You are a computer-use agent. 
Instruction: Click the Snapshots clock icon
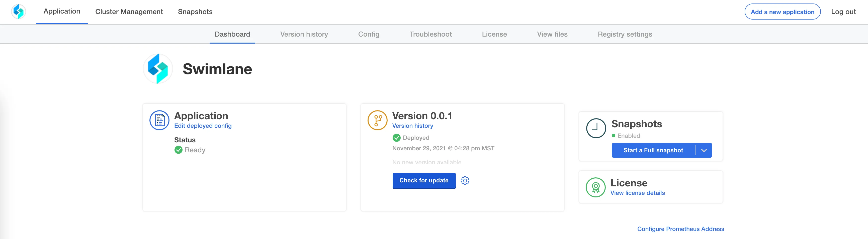point(596,128)
